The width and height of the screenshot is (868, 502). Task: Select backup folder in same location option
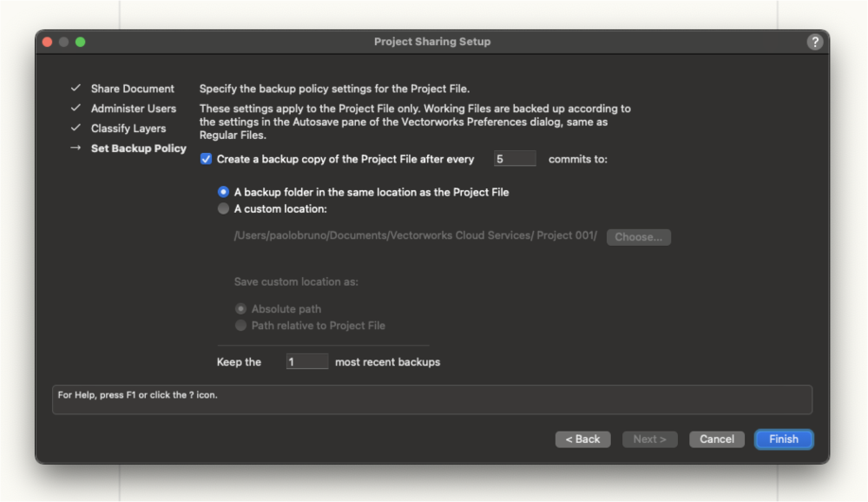(x=223, y=192)
